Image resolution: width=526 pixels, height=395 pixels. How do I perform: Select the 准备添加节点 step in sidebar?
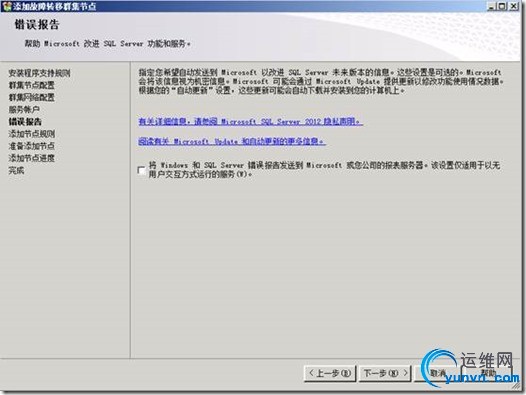coord(32,146)
